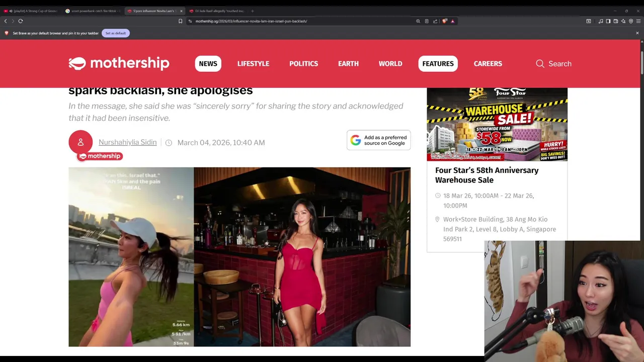Viewport: 644px width, 362px height.
Task: Click the mothership logo in header
Action: (x=119, y=63)
